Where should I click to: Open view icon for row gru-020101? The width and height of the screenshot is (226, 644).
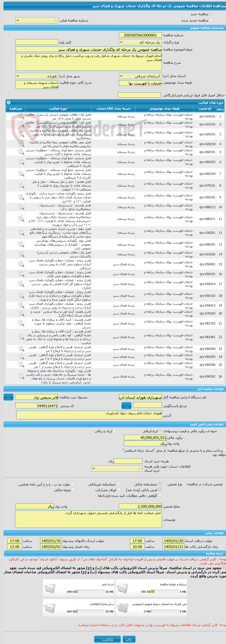click(x=21, y=134)
